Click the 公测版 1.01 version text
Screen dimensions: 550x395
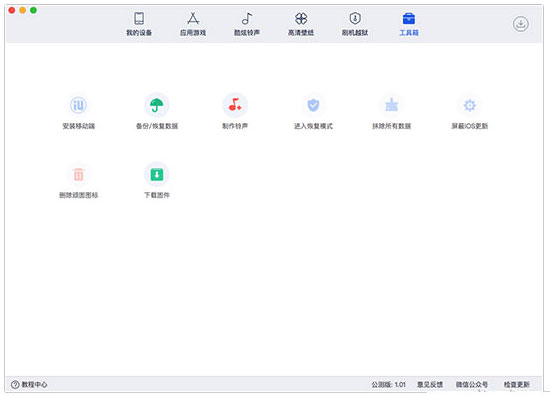[x=388, y=384]
